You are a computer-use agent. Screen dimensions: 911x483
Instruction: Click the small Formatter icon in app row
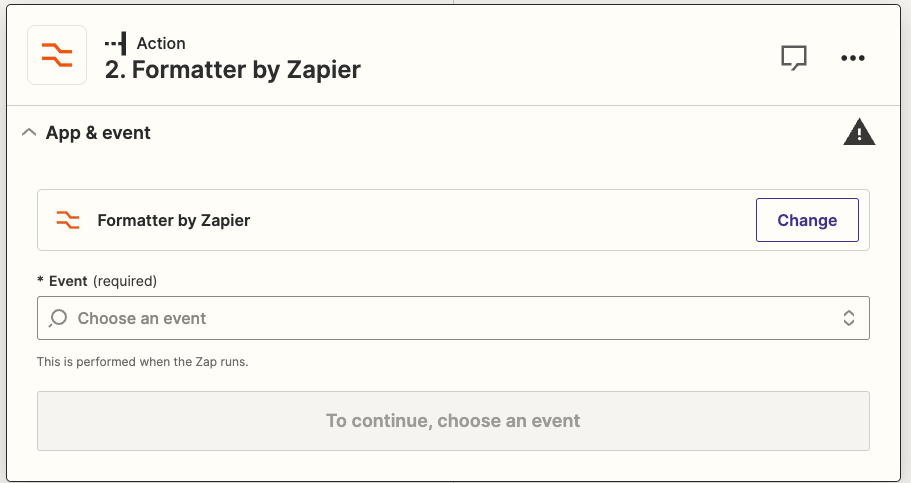67,220
